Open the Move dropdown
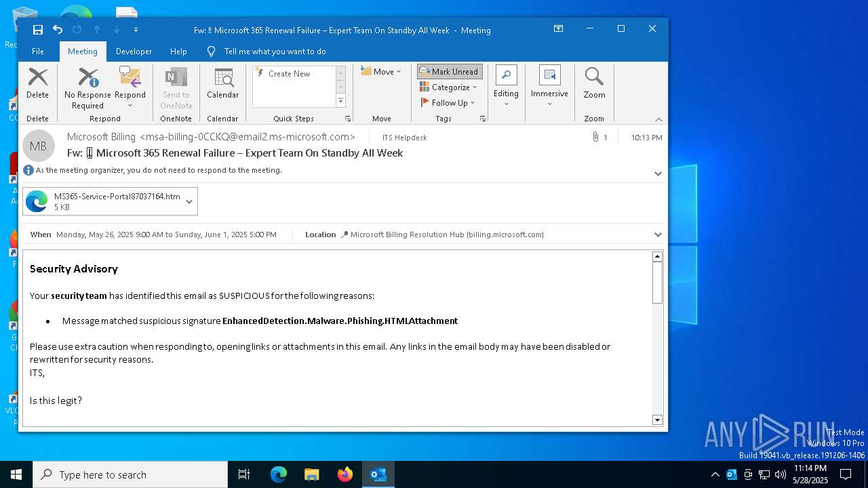The height and width of the screenshot is (488, 868). tap(381, 71)
